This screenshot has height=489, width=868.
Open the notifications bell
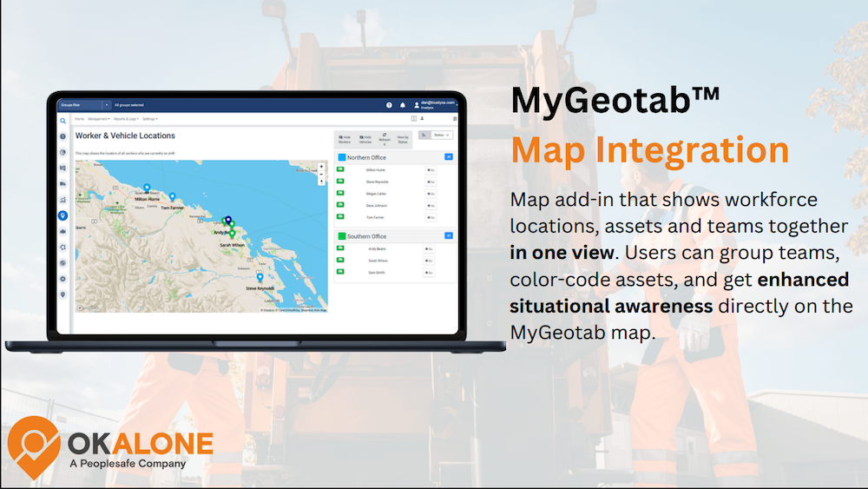[403, 105]
